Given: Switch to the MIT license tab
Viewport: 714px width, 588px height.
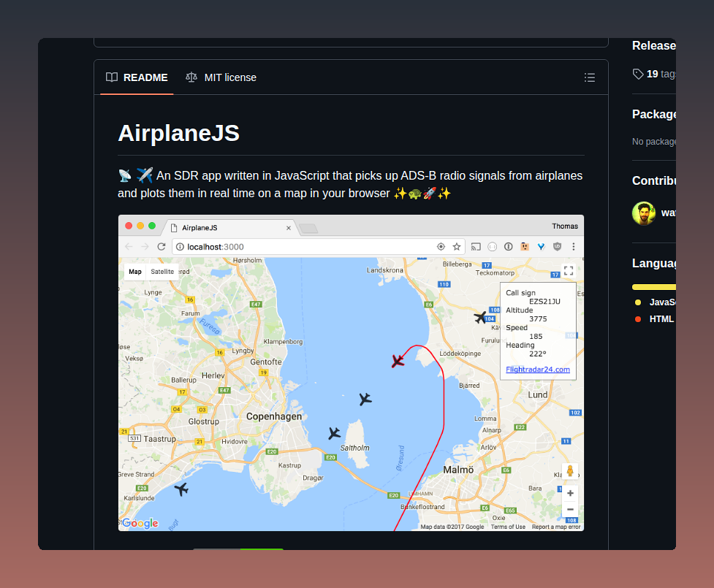Looking at the screenshot, I should (x=221, y=77).
